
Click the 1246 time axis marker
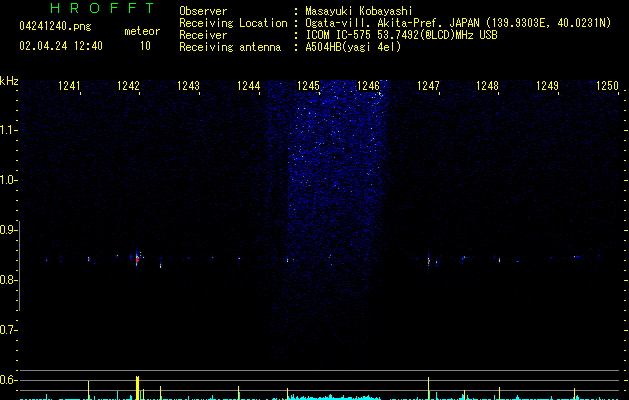(x=368, y=86)
